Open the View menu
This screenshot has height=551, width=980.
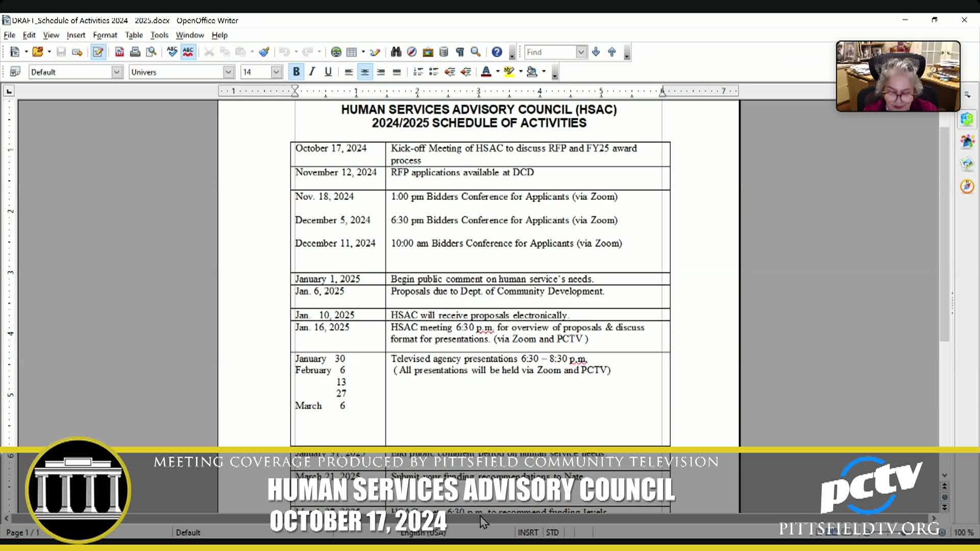(x=51, y=35)
